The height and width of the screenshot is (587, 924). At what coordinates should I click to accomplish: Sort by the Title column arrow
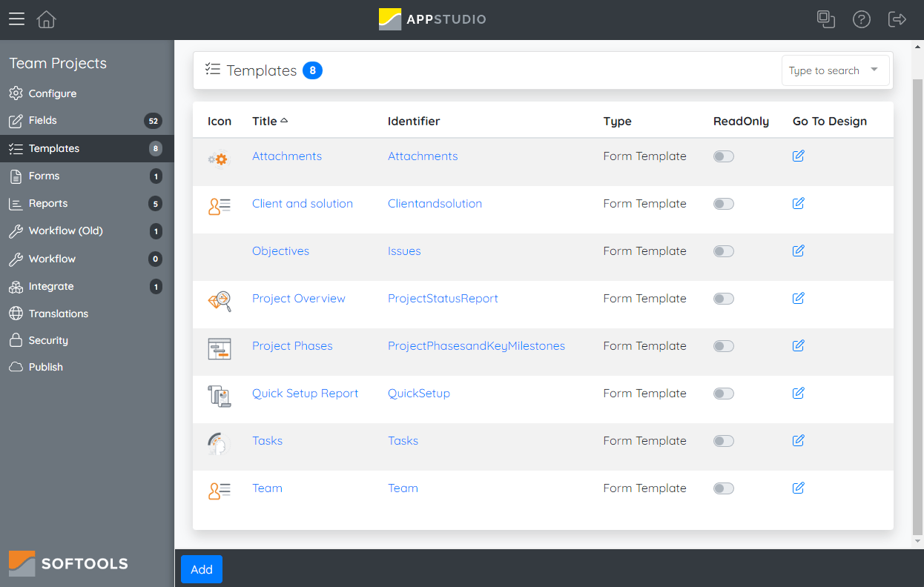[x=284, y=120]
